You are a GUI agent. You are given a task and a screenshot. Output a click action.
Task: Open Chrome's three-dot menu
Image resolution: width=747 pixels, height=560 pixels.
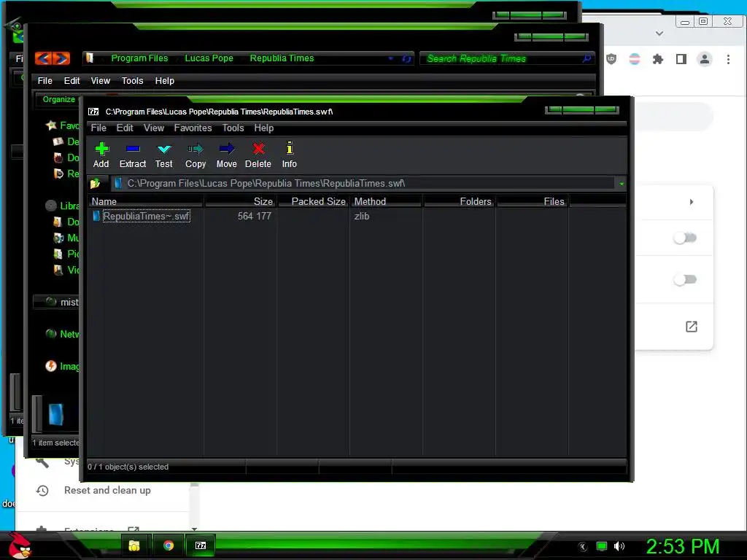728,59
